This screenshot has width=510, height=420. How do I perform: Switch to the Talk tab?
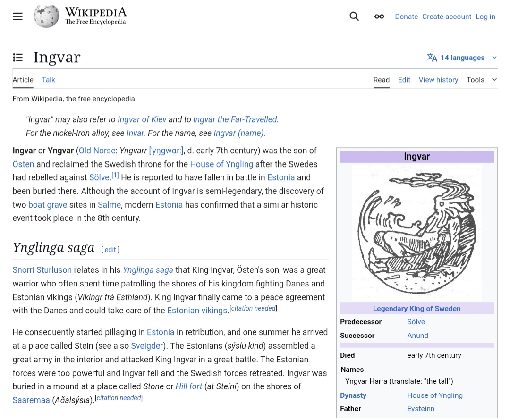(x=49, y=80)
